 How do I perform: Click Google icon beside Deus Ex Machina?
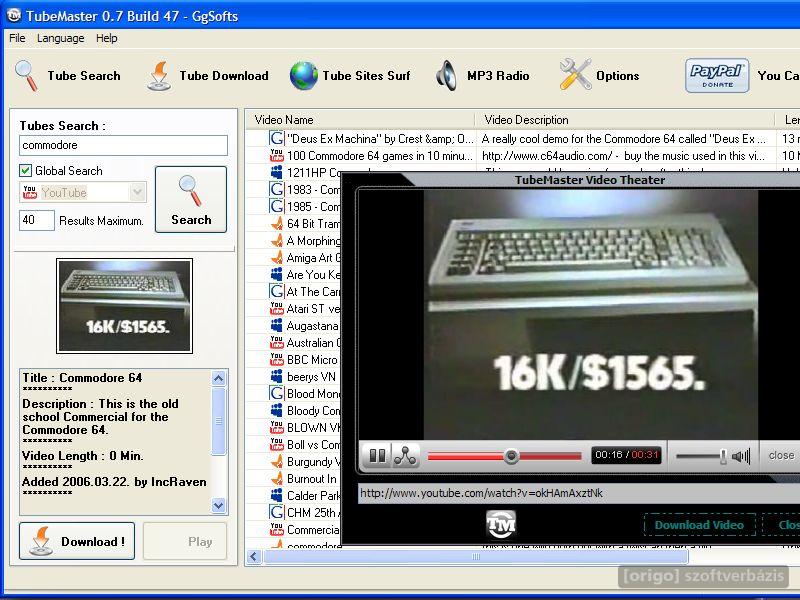(x=277, y=138)
